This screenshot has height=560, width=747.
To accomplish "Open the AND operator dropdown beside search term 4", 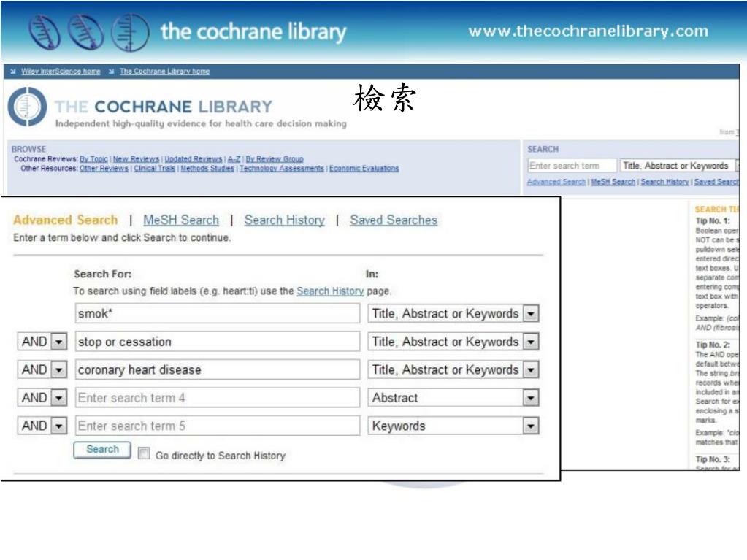I will coord(58,398).
